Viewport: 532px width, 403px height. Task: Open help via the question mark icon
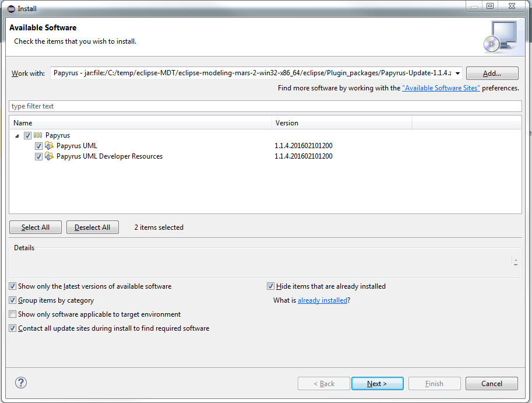(x=21, y=383)
